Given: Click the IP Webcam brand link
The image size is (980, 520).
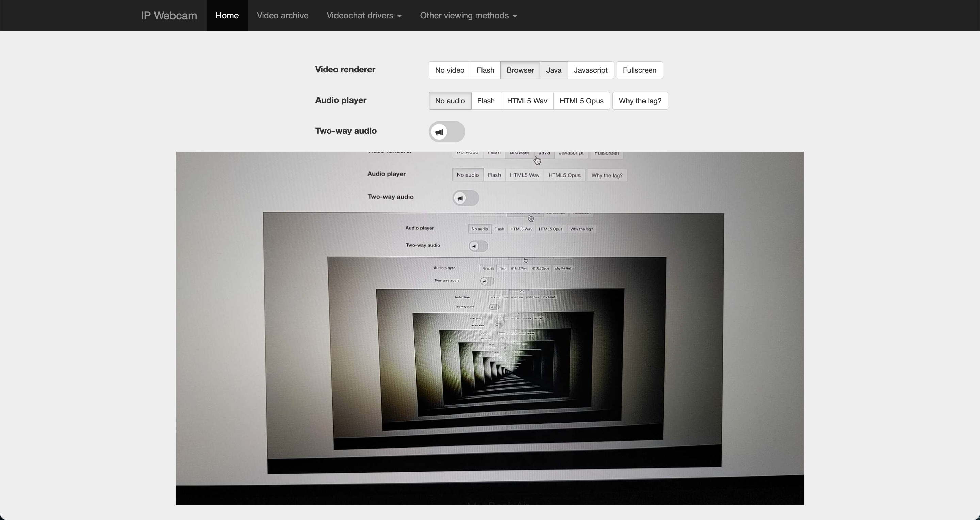Looking at the screenshot, I should point(168,16).
